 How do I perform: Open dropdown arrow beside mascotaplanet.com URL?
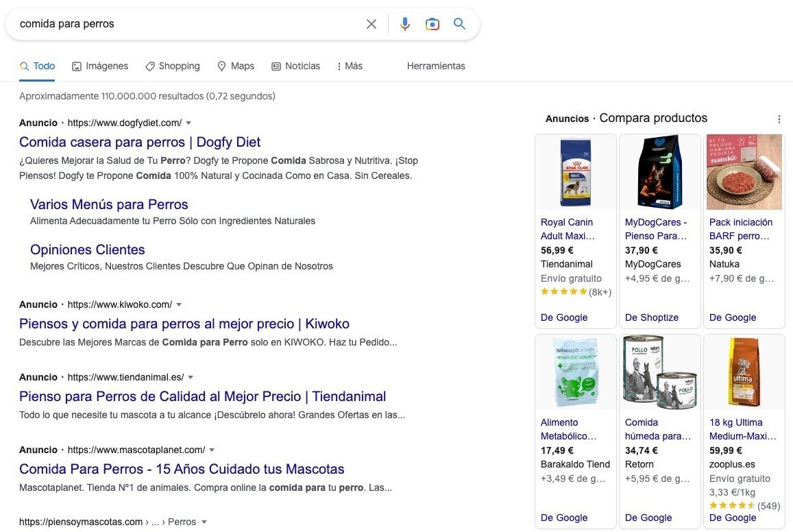212,450
